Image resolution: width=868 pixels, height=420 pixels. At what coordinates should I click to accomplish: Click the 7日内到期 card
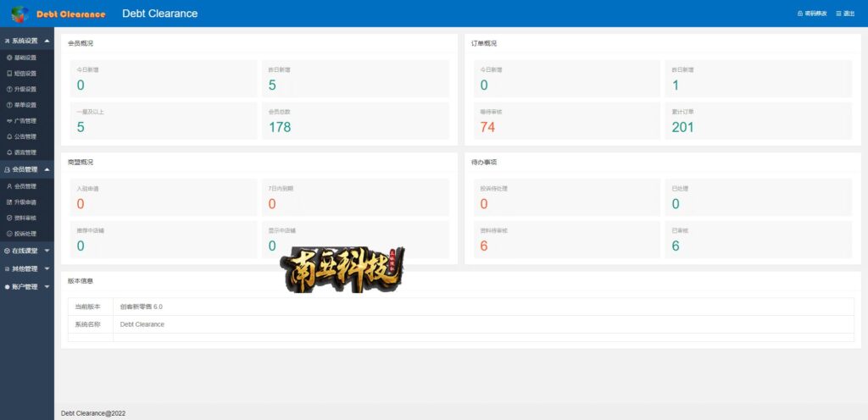coord(355,197)
